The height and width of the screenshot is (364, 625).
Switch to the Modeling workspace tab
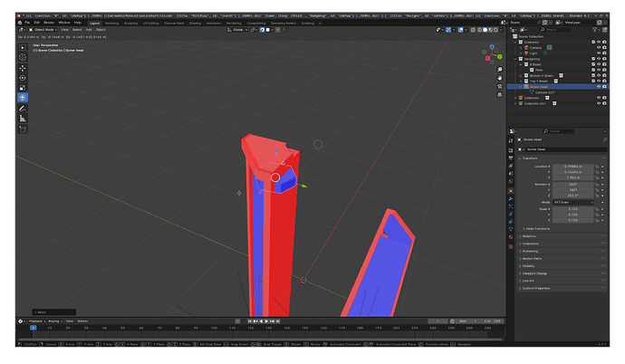[x=111, y=24]
